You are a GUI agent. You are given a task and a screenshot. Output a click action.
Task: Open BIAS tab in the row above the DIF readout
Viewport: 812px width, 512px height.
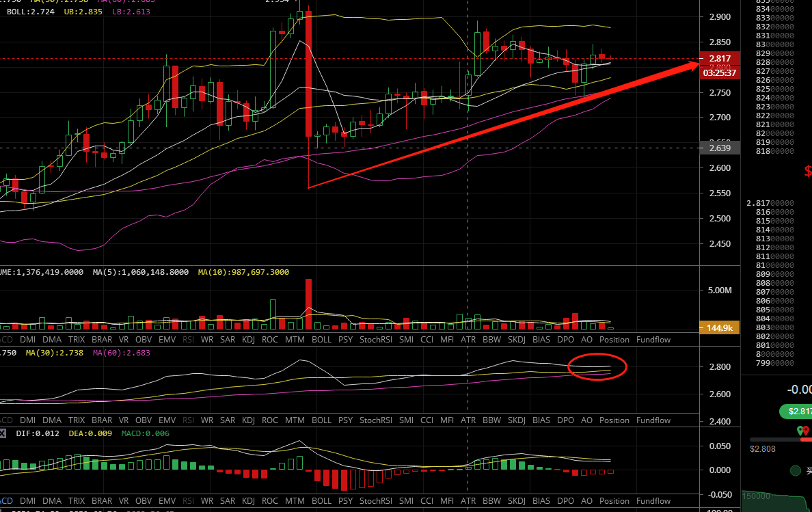541,420
